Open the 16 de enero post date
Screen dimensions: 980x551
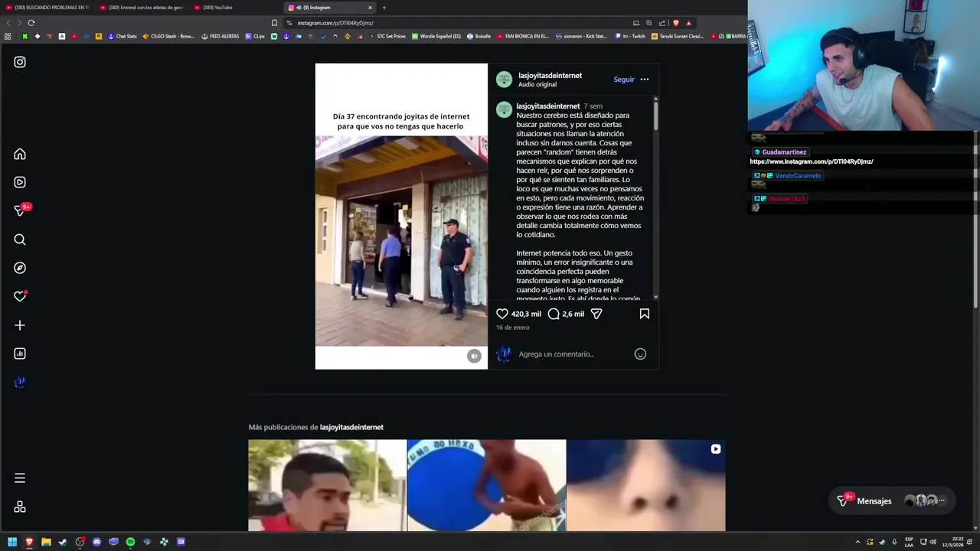(x=513, y=328)
